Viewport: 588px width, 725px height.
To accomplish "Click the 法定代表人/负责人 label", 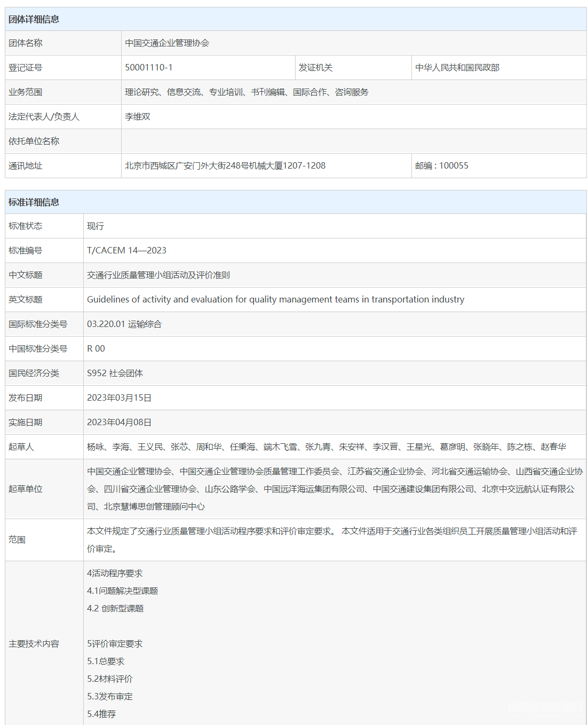I will (x=44, y=117).
